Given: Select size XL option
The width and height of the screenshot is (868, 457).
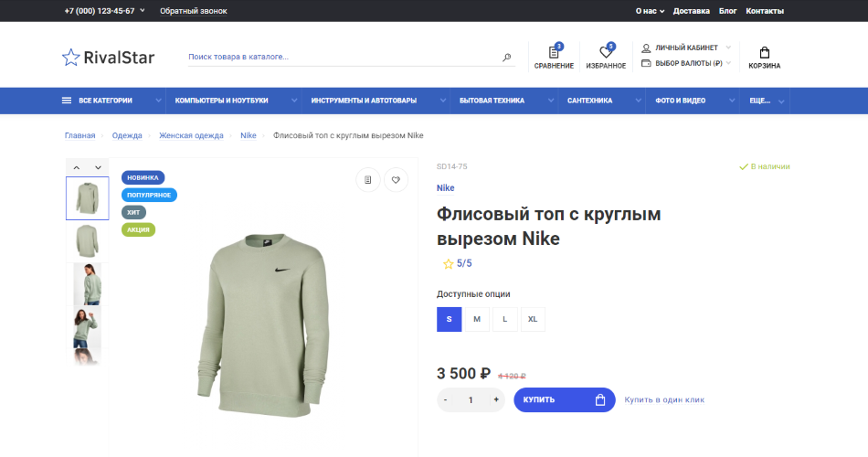Looking at the screenshot, I should pyautogui.click(x=533, y=319).
